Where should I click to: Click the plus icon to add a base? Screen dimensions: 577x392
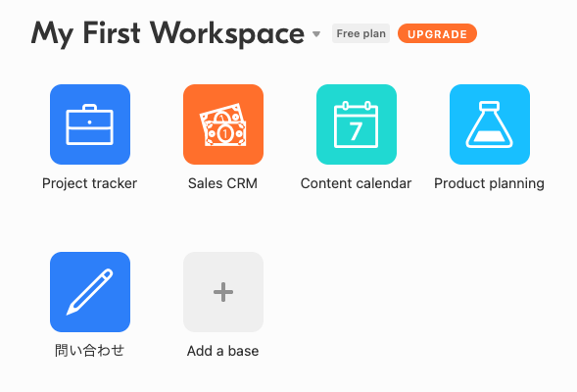click(223, 292)
